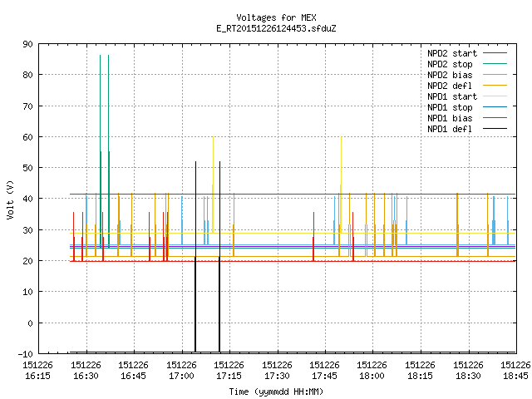
Task: Click the x-axis time label 18:15
Action: [x=421, y=376]
